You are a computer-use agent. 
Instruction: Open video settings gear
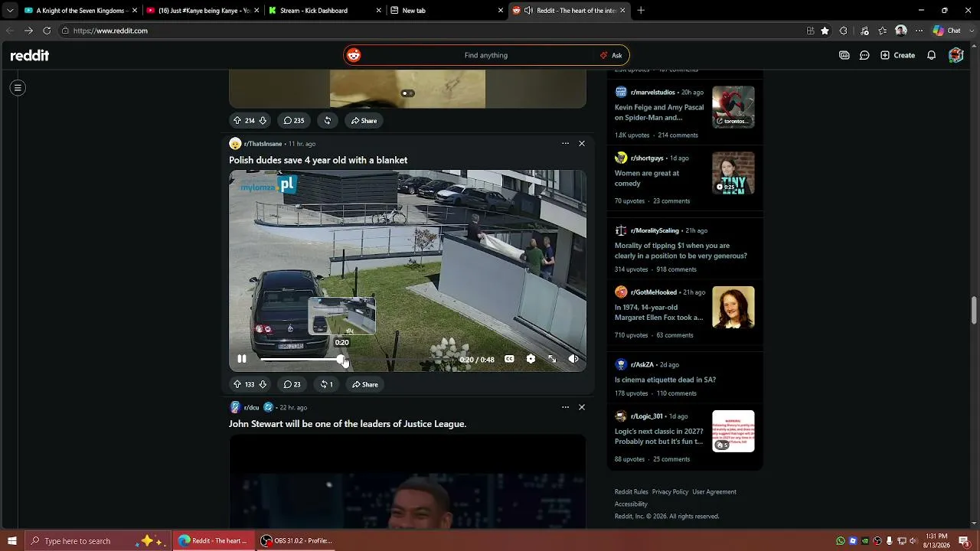(x=531, y=359)
